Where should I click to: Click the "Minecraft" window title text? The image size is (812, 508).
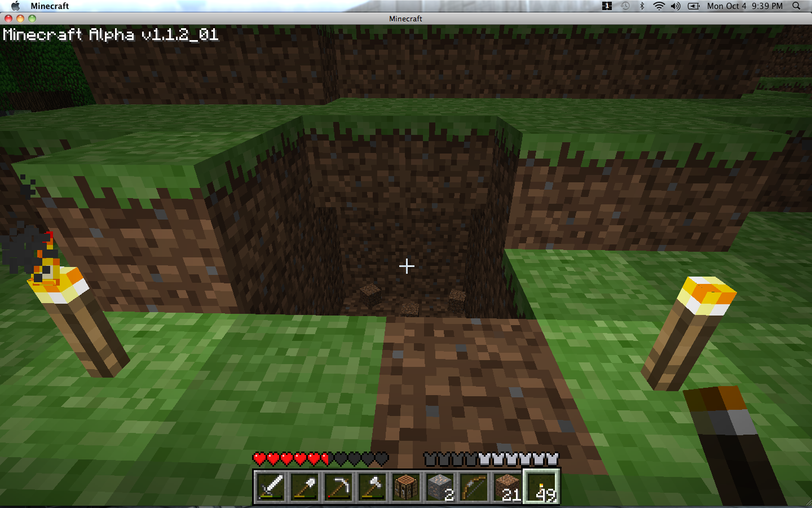pyautogui.click(x=405, y=19)
